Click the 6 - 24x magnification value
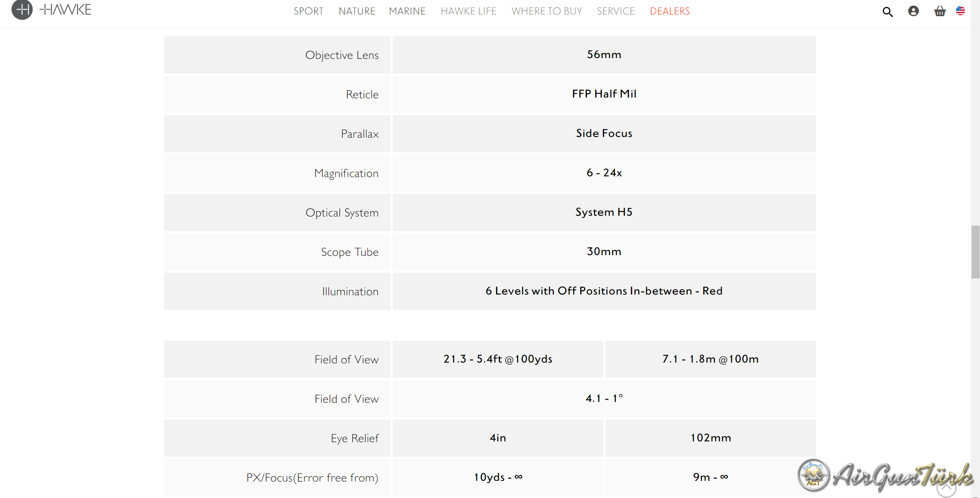The height and width of the screenshot is (498, 980). coord(604,173)
